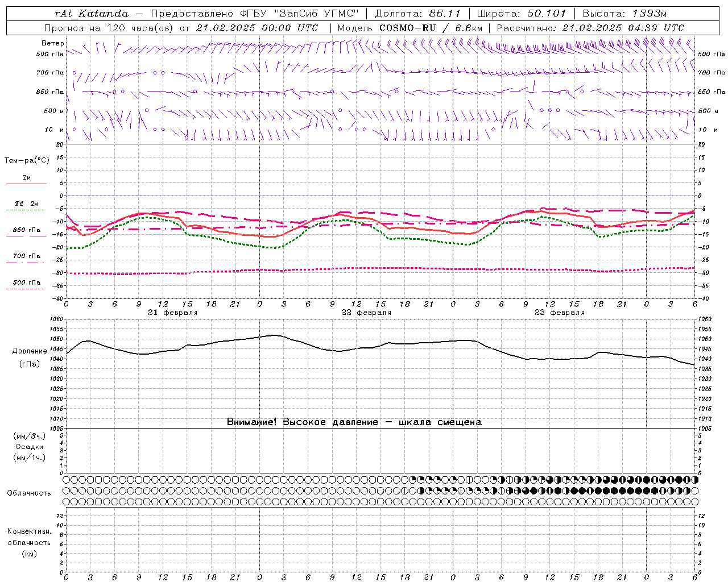Click the Модель COSMO-RU / 6.6км text
The width and height of the screenshot is (728, 582).
[x=409, y=28]
